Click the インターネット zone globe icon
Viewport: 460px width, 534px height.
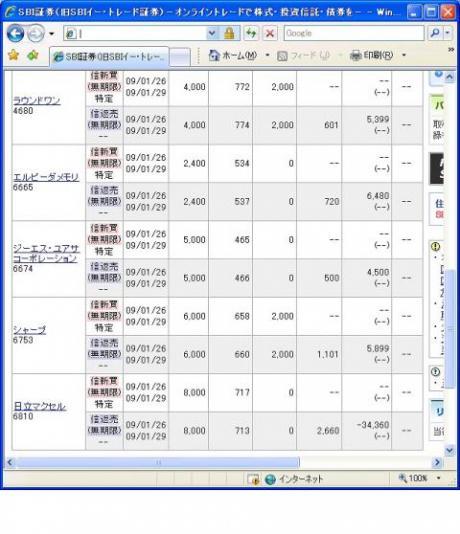[x=270, y=479]
